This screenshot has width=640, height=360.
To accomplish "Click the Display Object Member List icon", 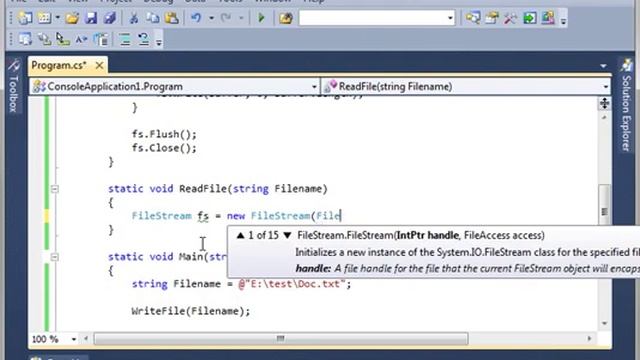I will [x=25, y=40].
